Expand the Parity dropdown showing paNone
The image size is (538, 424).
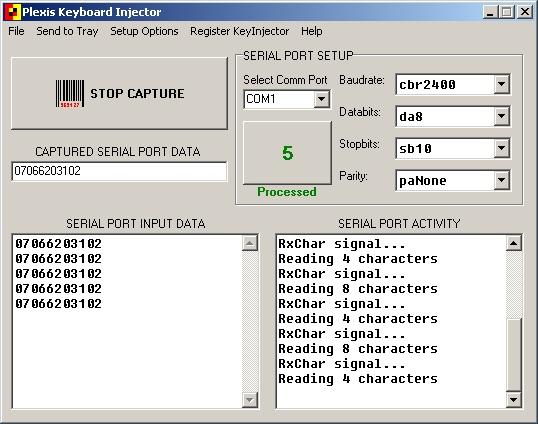pos(502,180)
